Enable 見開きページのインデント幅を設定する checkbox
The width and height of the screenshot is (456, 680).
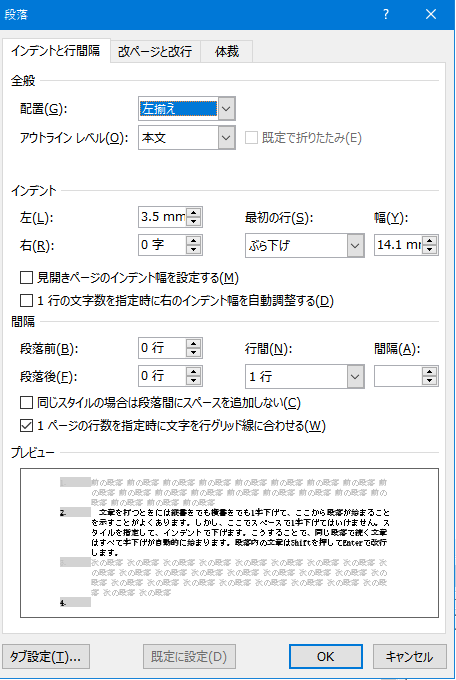point(26,278)
